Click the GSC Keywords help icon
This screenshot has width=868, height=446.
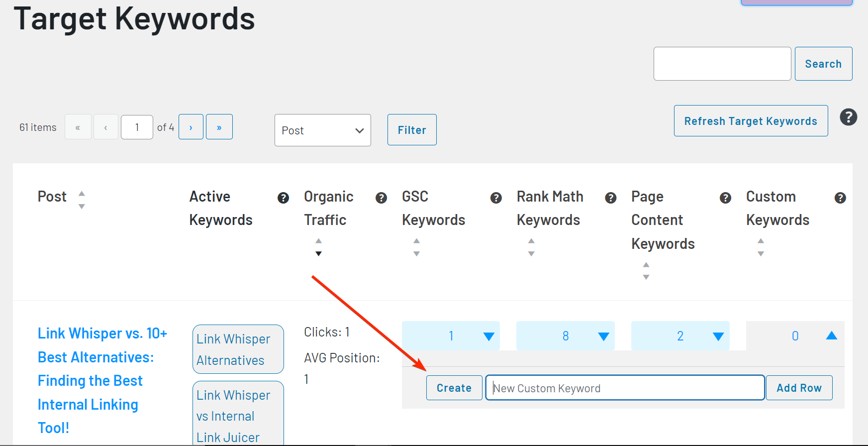pyautogui.click(x=496, y=198)
